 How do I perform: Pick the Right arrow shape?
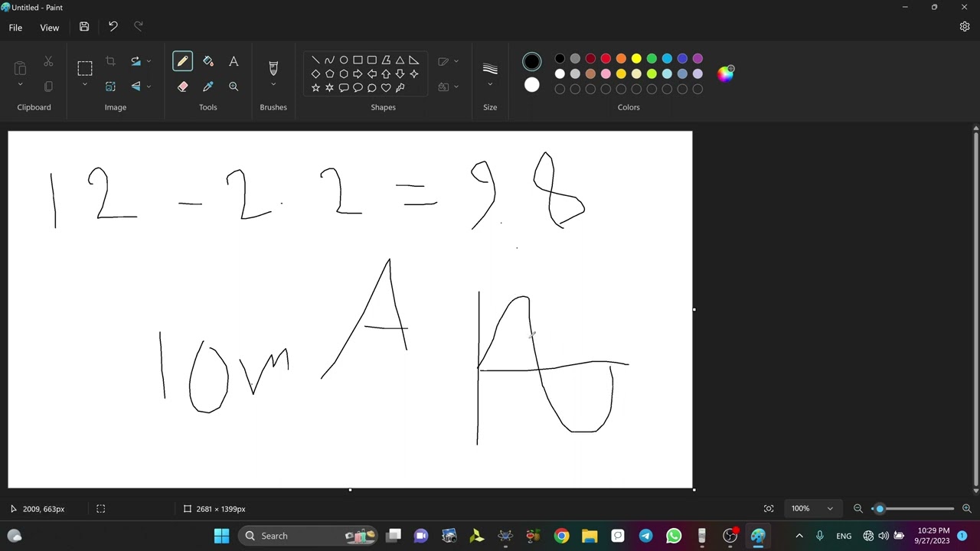(358, 74)
